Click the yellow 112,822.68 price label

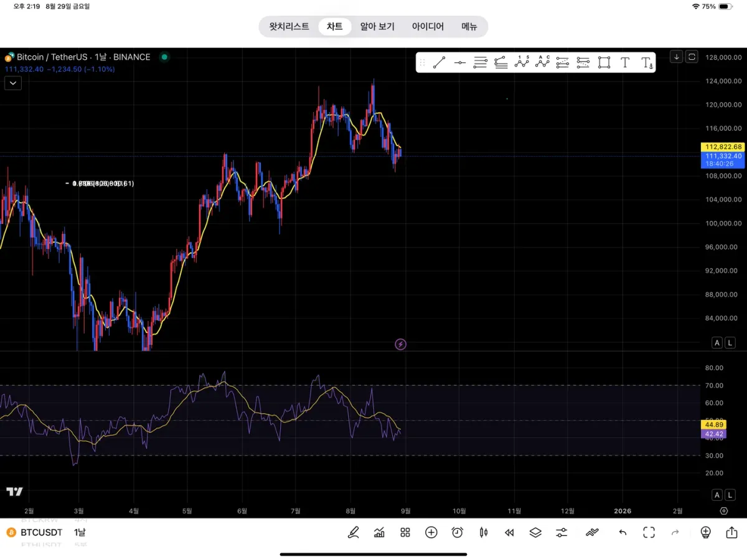[x=723, y=147]
